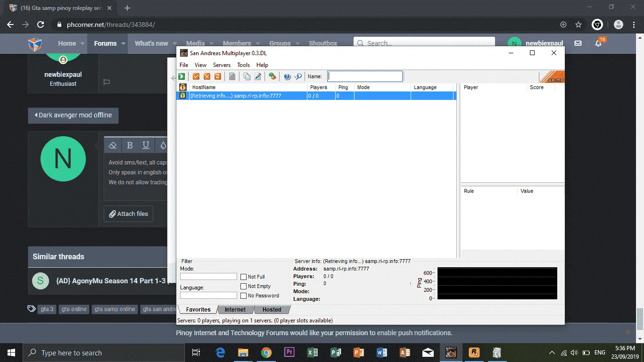Click the SA-MP logo in toolbar
The width and height of the screenshot is (644, 362).
(x=551, y=77)
